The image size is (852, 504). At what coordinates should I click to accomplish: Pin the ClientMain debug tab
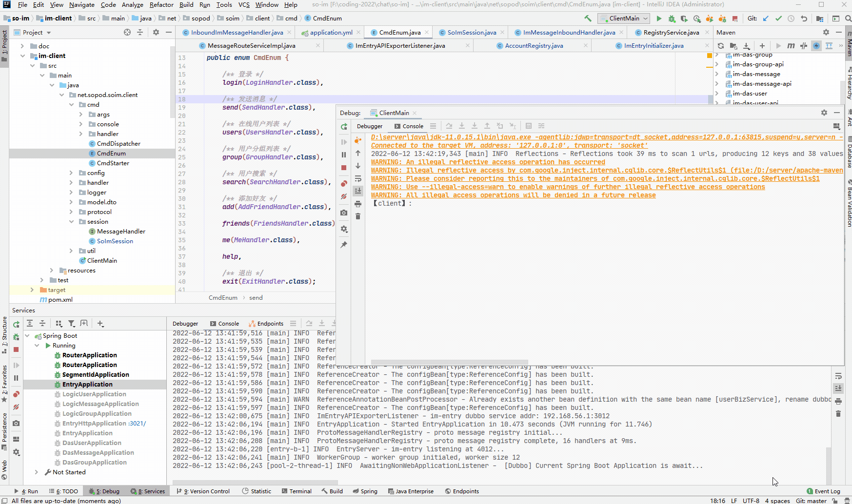(x=344, y=245)
